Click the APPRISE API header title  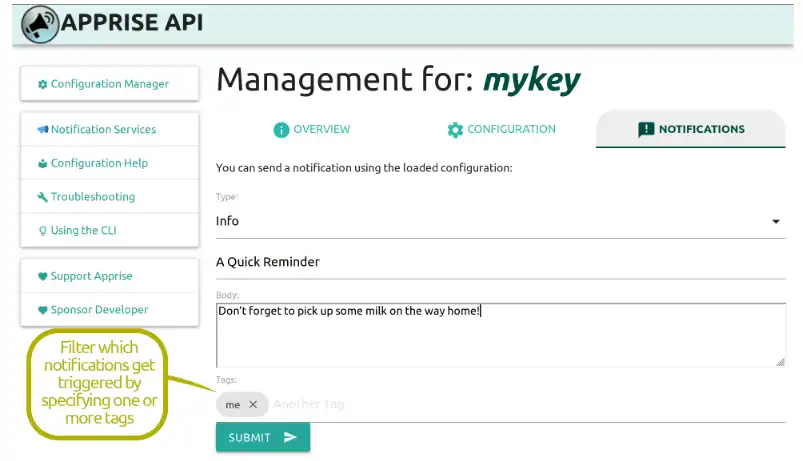[132, 23]
